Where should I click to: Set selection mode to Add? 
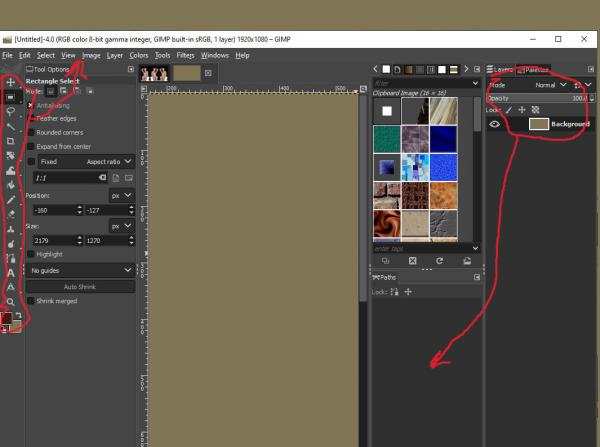coord(64,91)
